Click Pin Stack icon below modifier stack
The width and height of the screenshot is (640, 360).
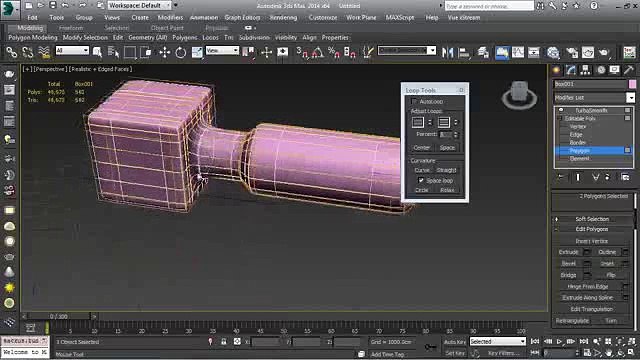point(561,177)
